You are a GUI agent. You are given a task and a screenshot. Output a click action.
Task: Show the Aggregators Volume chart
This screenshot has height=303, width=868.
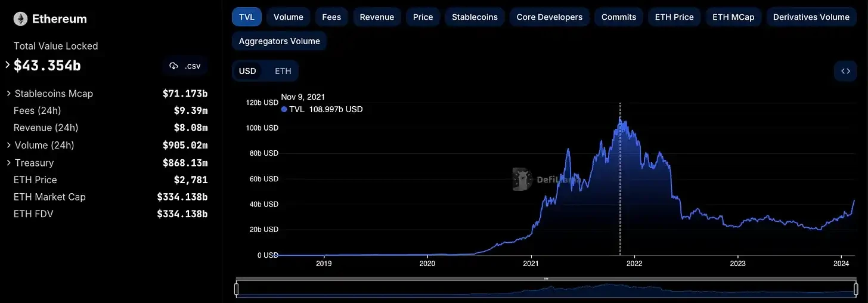tap(279, 41)
